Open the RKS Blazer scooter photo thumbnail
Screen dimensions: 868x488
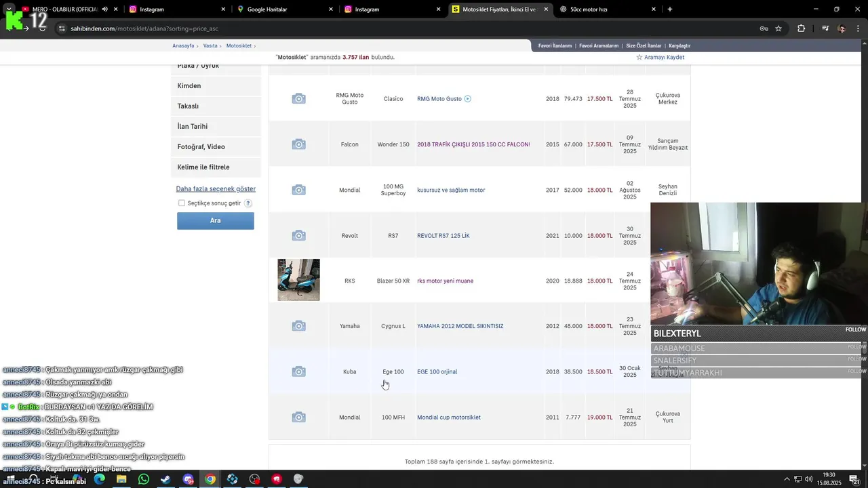pos(298,280)
